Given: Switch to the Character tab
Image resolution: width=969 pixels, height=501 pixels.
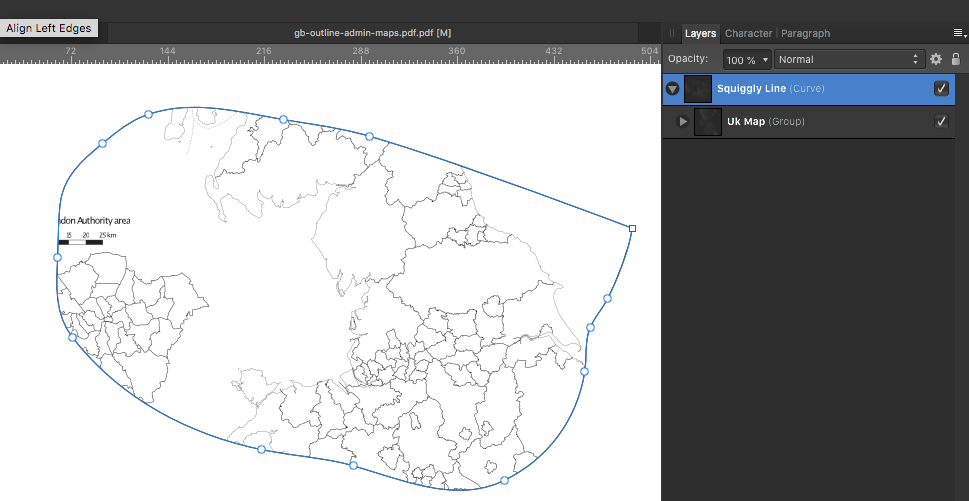Looking at the screenshot, I should pyautogui.click(x=748, y=33).
